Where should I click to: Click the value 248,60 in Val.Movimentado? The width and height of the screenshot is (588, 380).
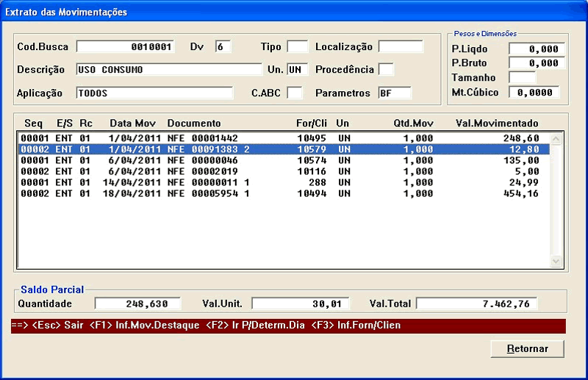click(521, 138)
